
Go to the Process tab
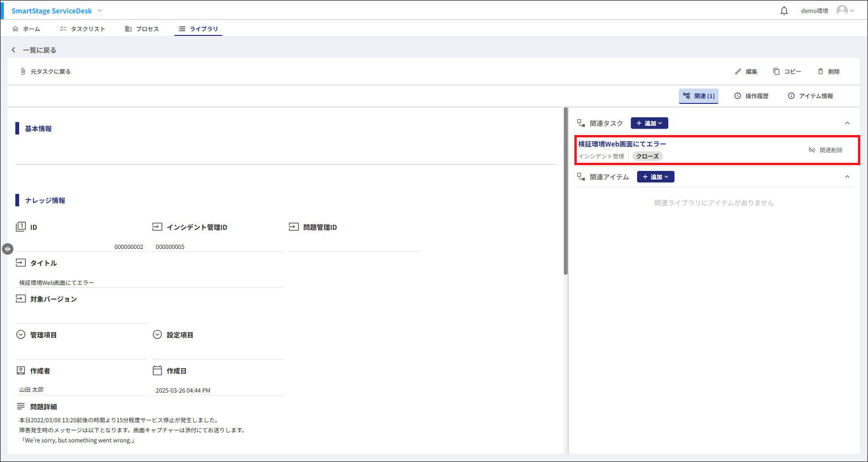click(142, 29)
